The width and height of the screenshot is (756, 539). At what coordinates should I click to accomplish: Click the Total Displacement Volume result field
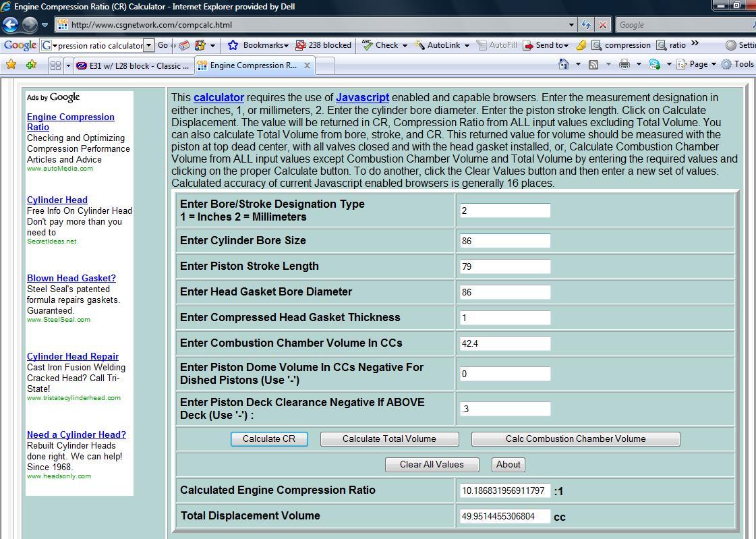point(505,516)
